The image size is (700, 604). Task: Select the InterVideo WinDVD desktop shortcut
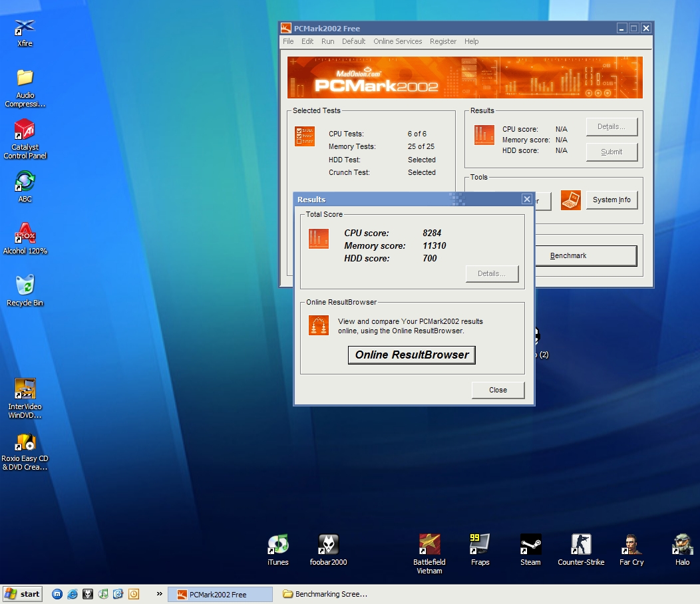25,398
